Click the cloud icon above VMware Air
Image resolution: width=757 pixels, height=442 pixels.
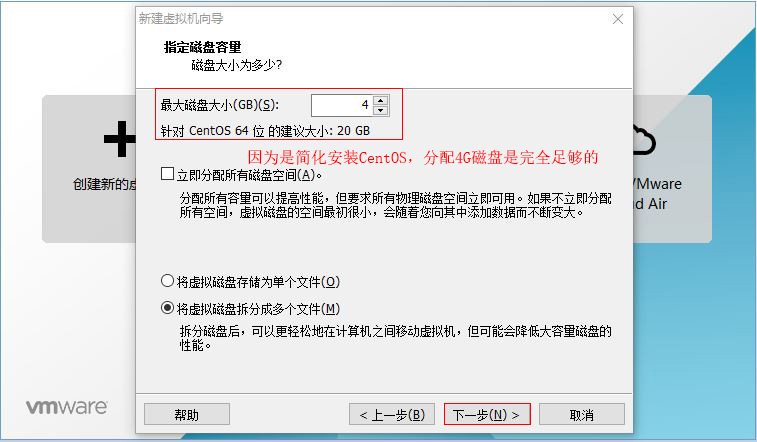point(644,140)
